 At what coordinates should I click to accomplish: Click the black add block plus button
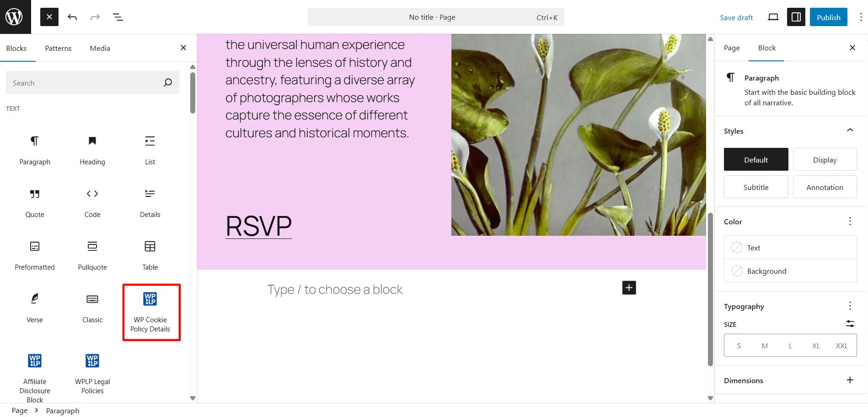coord(629,288)
